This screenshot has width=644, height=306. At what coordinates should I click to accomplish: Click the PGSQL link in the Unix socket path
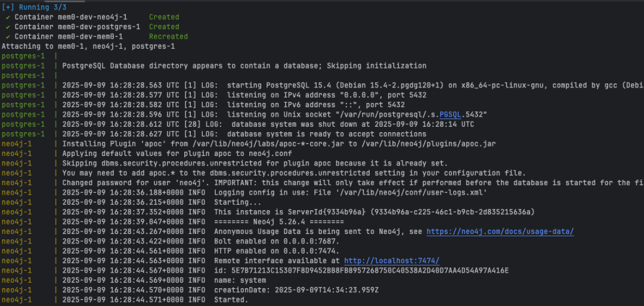tap(450, 114)
